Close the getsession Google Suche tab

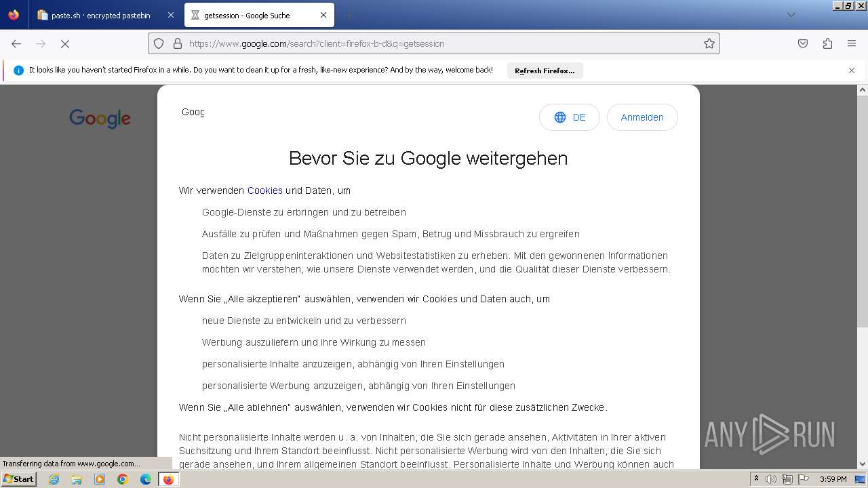click(323, 15)
